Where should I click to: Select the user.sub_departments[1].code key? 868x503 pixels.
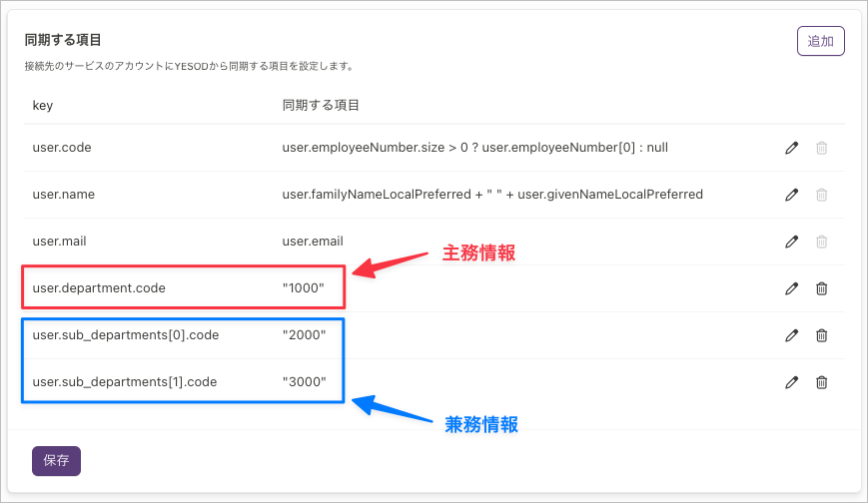(125, 382)
